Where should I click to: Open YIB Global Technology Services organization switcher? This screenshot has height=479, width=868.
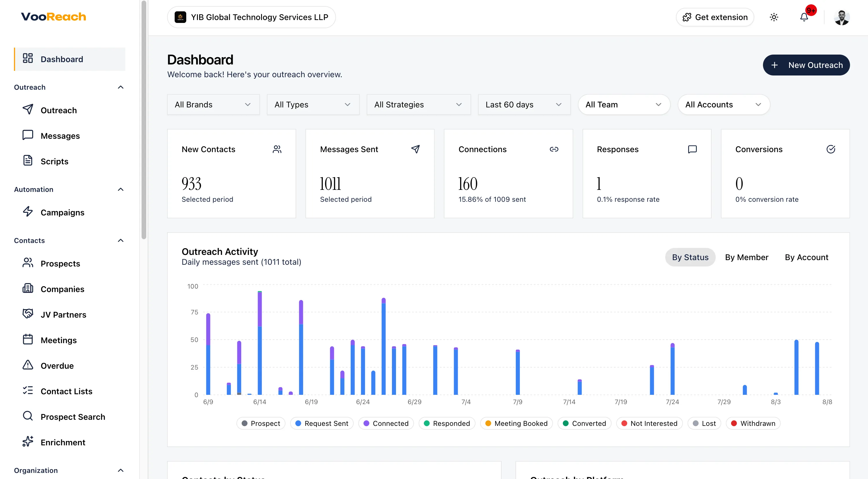[251, 17]
